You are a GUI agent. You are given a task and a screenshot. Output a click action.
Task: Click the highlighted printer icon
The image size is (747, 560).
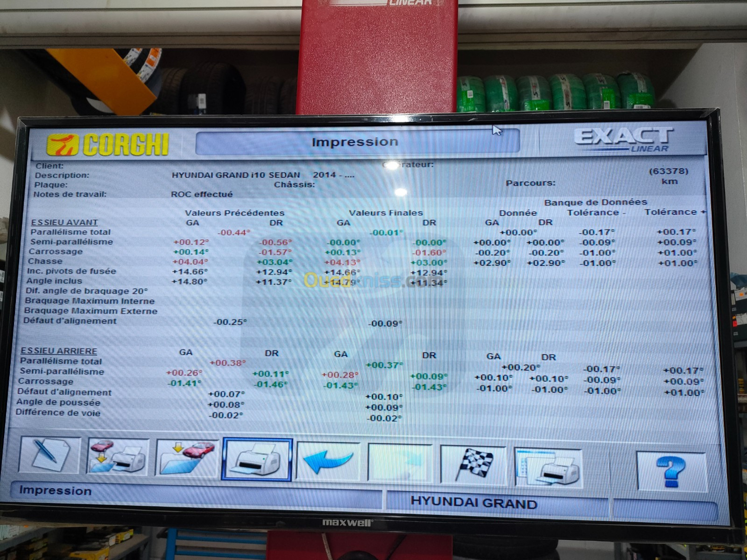pyautogui.click(x=257, y=459)
